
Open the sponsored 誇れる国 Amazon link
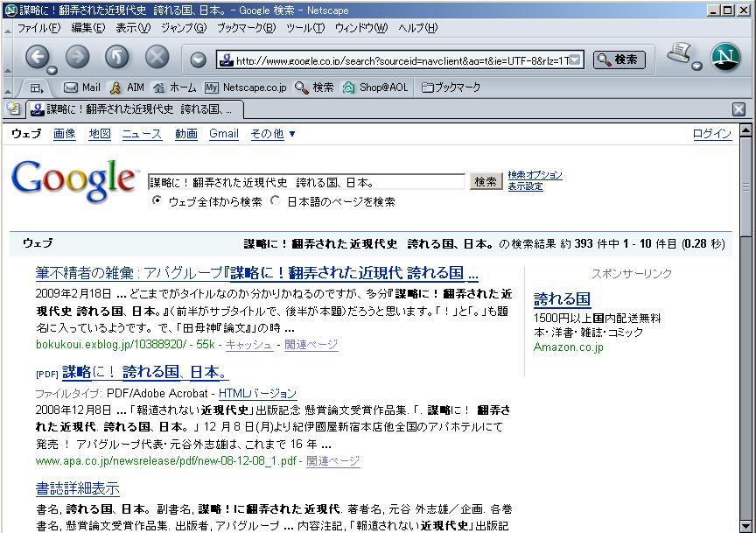(562, 299)
